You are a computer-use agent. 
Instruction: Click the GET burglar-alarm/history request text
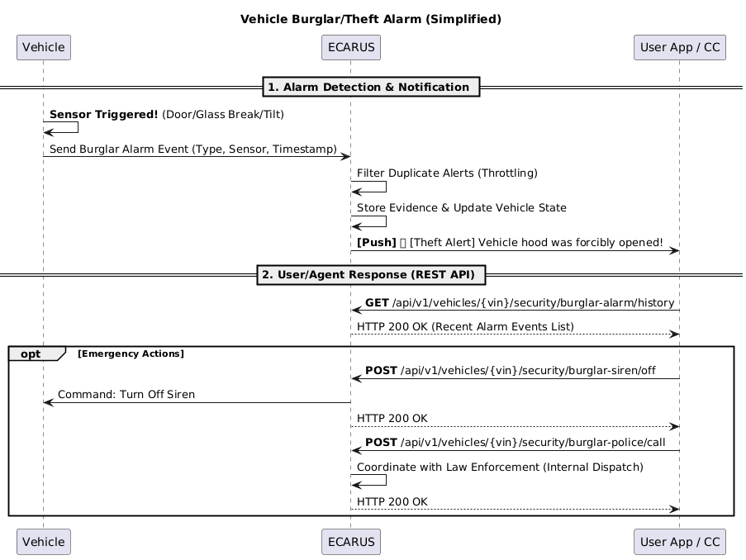point(520,303)
